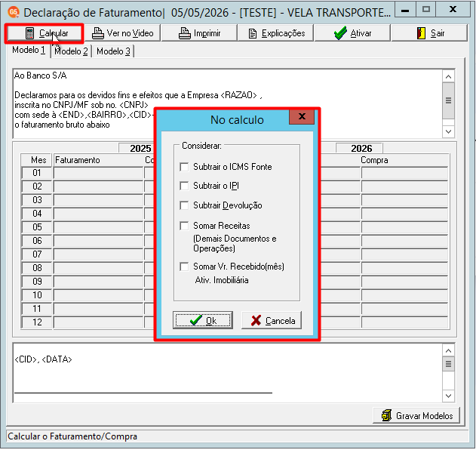476x450 pixels.
Task: Click the '<CID>, <DATA>' footer text
Action: 43,359
